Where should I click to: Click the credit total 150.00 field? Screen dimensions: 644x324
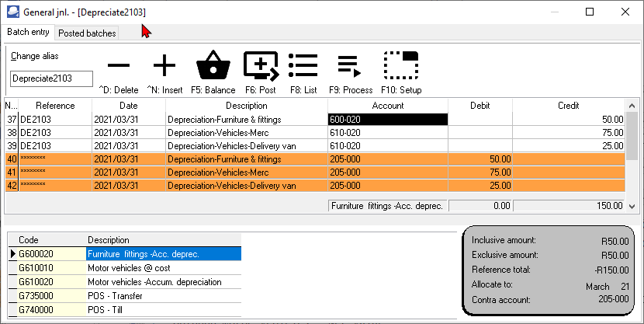(569, 206)
